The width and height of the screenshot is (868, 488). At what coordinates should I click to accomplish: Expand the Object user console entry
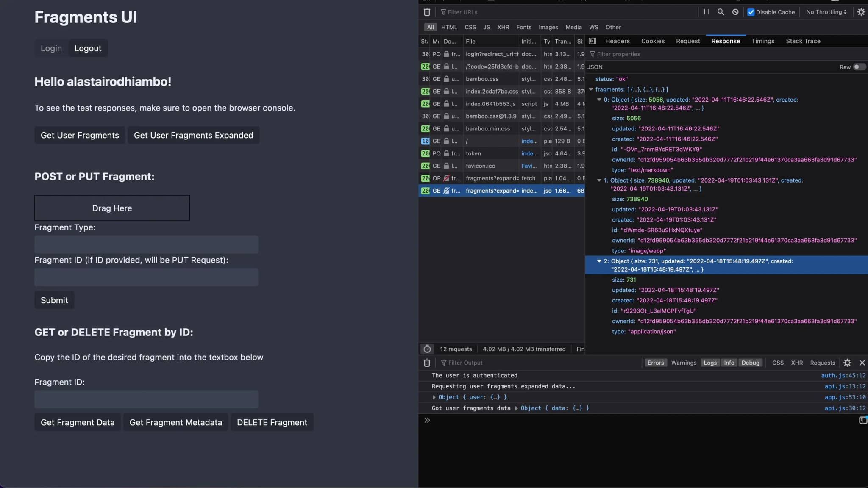(434, 397)
